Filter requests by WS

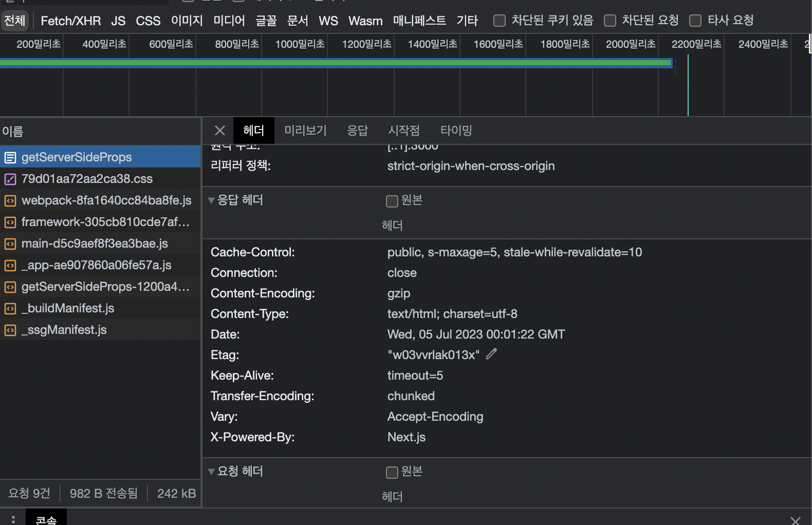click(x=328, y=21)
